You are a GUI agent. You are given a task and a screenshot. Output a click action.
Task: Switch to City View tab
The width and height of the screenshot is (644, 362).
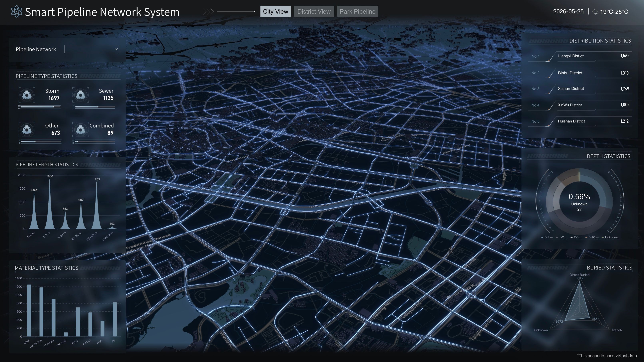coord(275,12)
